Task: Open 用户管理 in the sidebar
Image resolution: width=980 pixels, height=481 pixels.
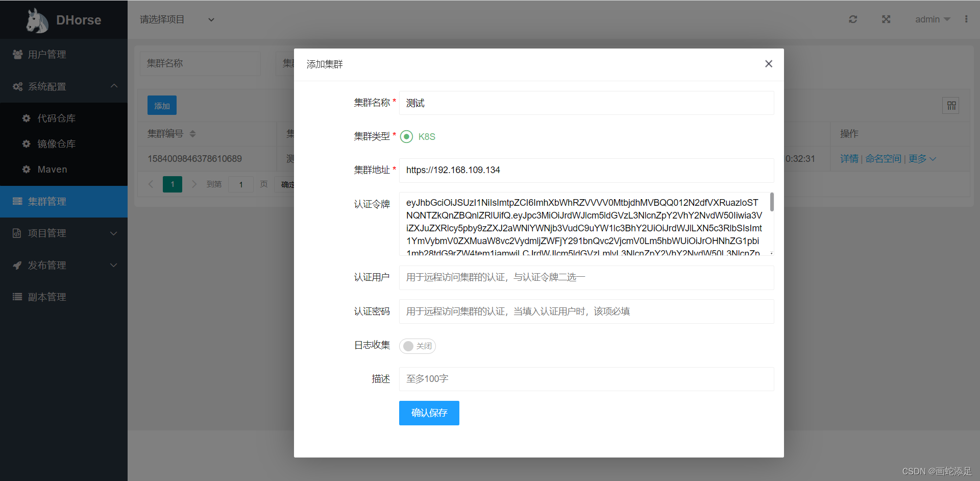Action: tap(64, 55)
